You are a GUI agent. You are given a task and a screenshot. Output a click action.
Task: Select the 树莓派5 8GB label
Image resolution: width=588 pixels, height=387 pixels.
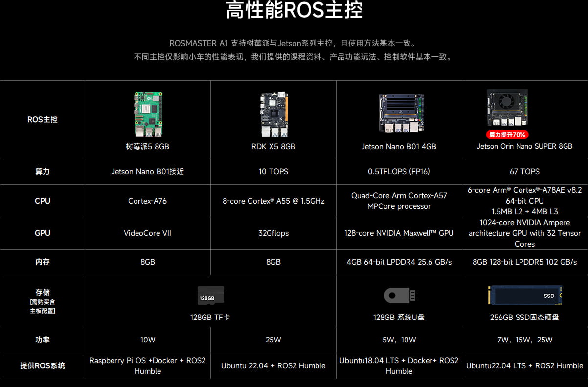(147, 146)
